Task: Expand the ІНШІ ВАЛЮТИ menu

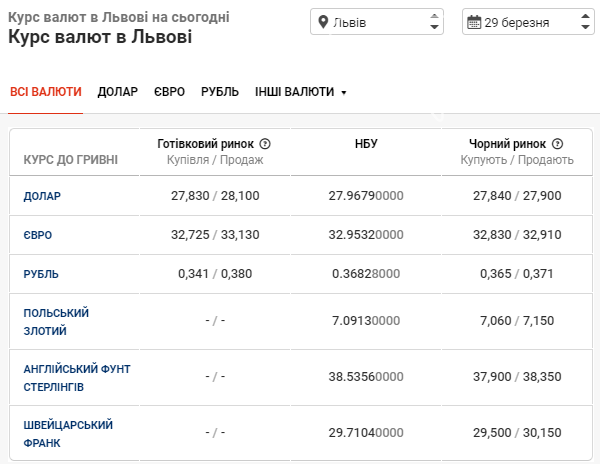Action: [300, 92]
